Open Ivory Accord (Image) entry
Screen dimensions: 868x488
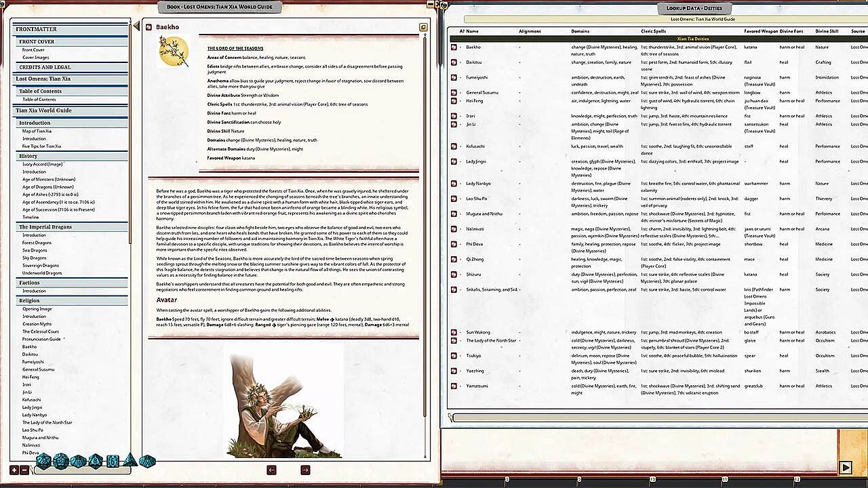43,164
